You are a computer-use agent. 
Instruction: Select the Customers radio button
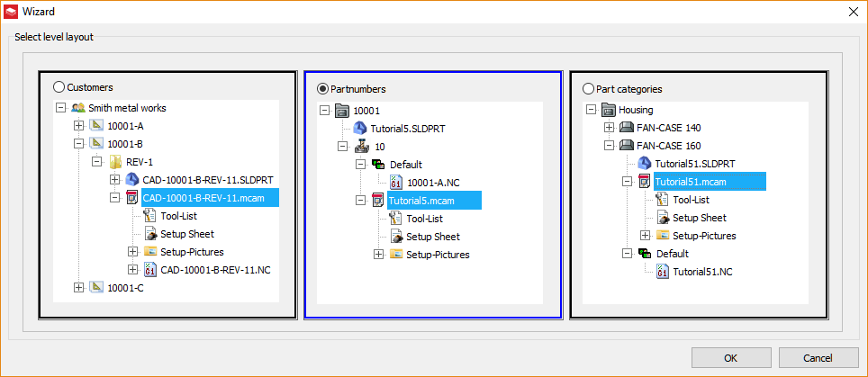coord(59,87)
